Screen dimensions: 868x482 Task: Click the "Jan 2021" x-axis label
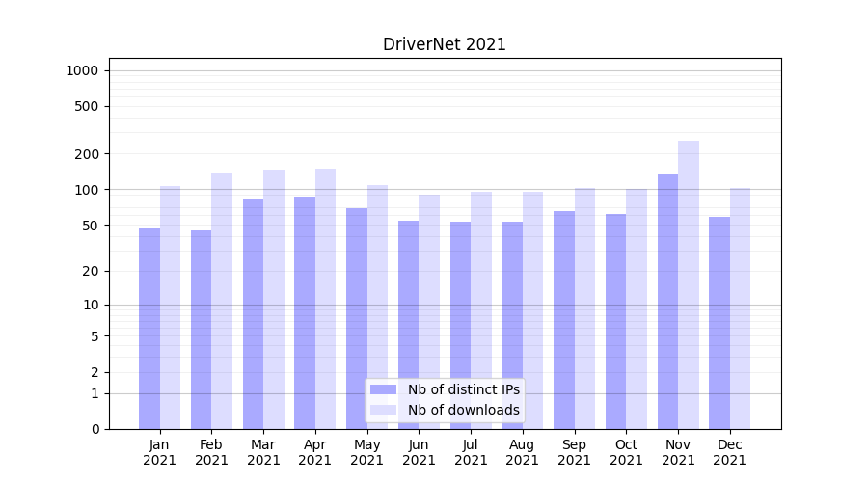pyautogui.click(x=160, y=452)
